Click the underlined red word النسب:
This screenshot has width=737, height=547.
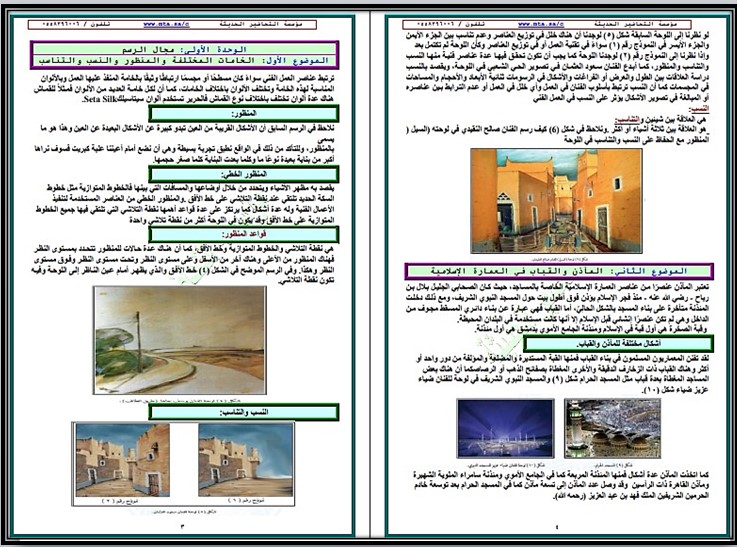[699, 109]
